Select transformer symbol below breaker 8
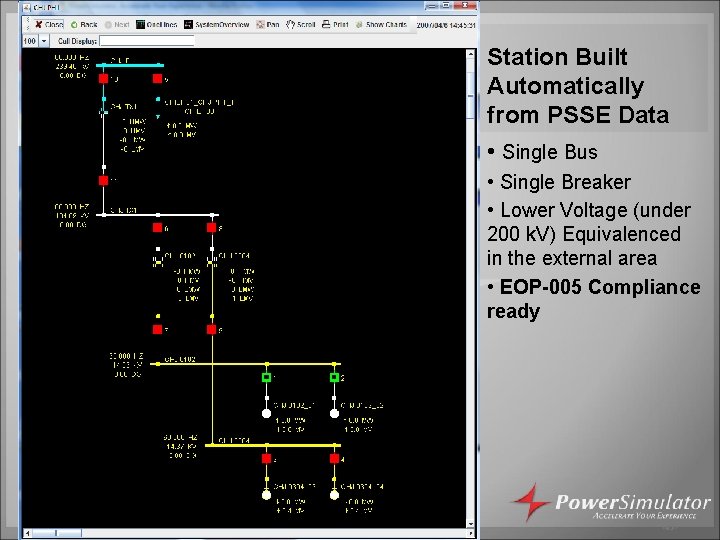The height and width of the screenshot is (540, 720). 212,261
